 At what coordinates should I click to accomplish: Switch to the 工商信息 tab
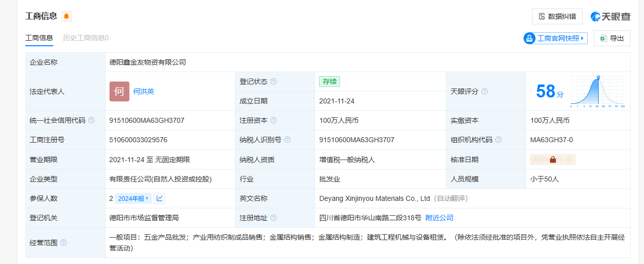click(39, 38)
